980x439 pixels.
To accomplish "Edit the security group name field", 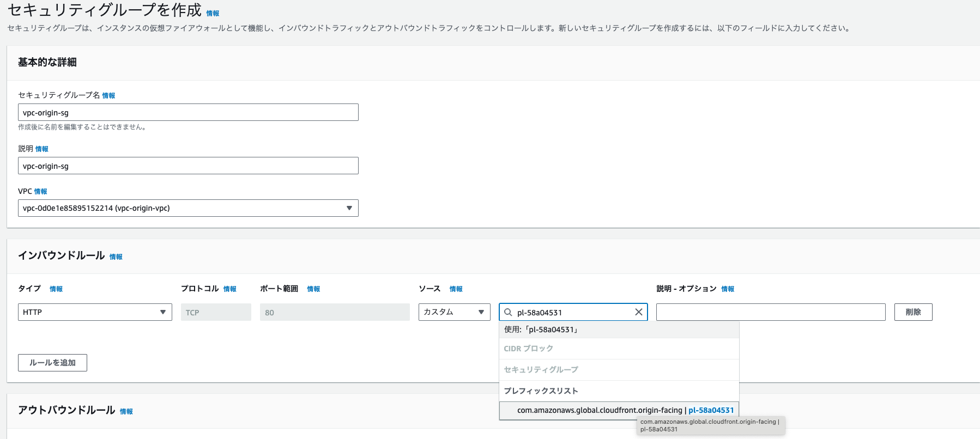I will pos(188,112).
